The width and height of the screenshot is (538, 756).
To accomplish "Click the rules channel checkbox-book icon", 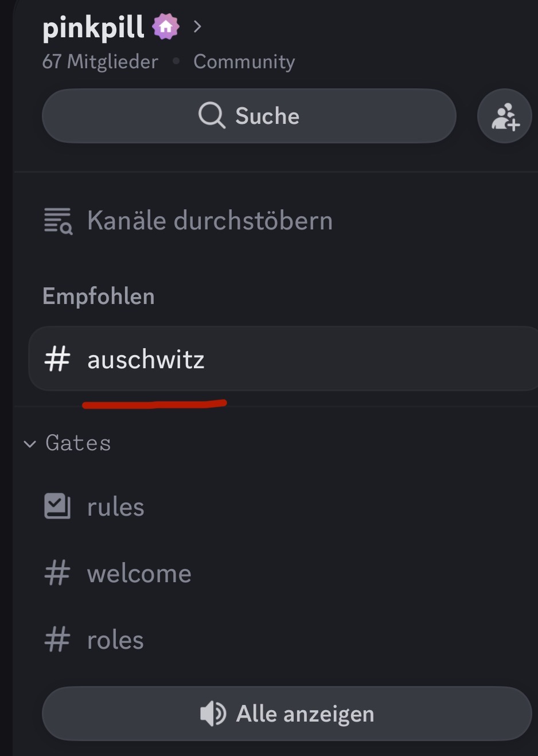I will click(x=57, y=506).
